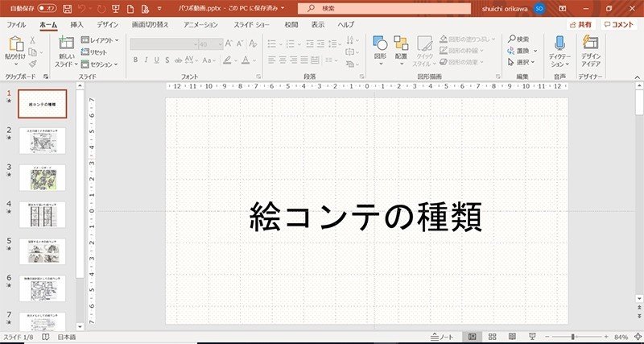Toggle Bold formatting
Viewport: 644px width, 344px height.
135,60
